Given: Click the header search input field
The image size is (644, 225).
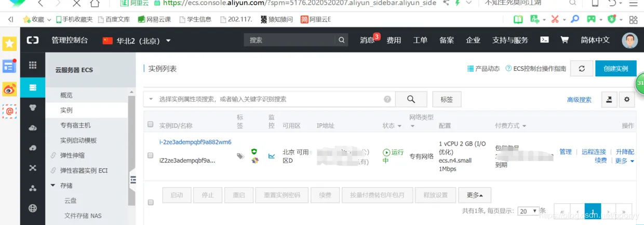Looking at the screenshot, I should (x=290, y=40).
